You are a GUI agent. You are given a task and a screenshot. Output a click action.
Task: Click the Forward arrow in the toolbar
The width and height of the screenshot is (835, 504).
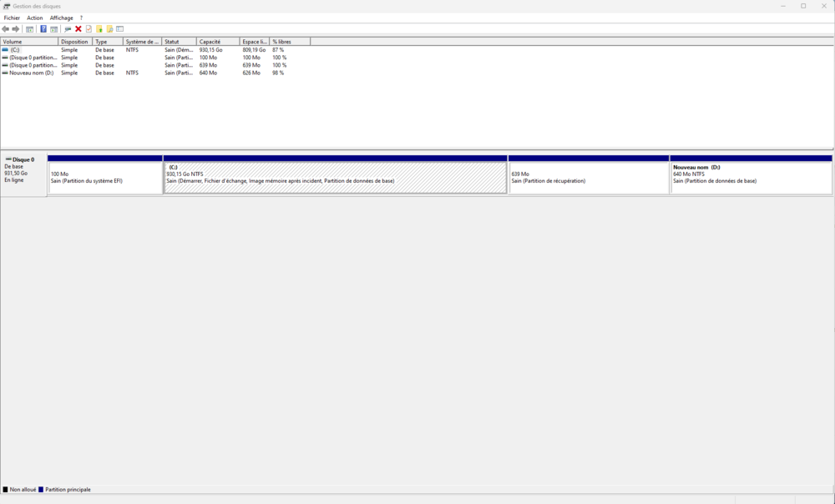(16, 29)
